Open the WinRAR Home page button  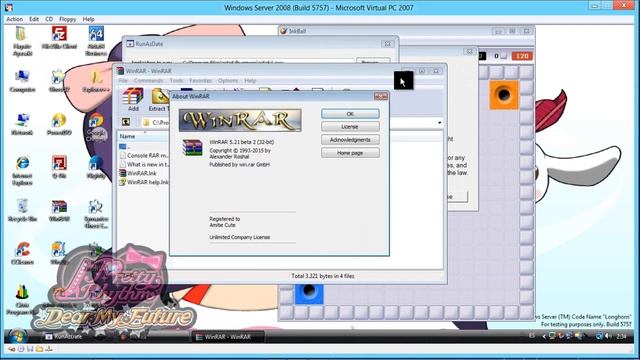click(350, 153)
